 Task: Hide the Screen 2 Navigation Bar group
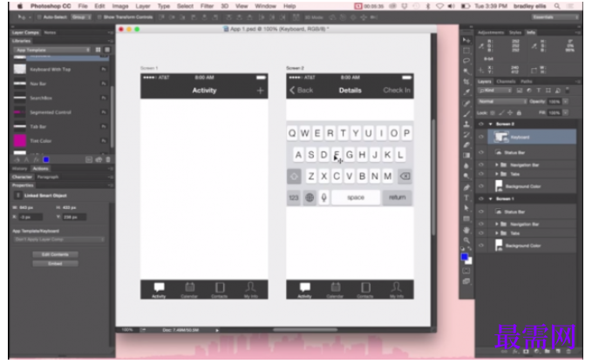481,165
